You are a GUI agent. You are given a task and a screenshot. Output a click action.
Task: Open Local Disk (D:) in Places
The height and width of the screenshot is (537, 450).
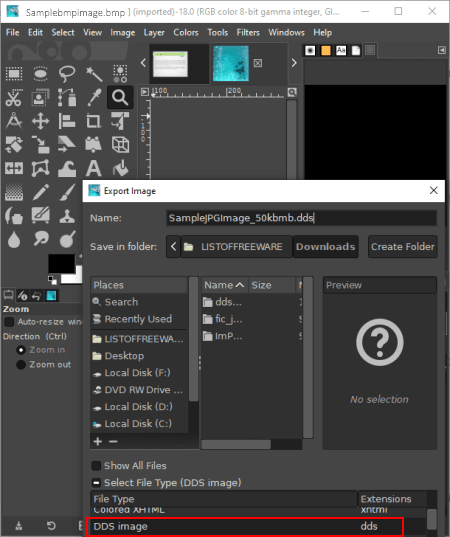coord(139,407)
